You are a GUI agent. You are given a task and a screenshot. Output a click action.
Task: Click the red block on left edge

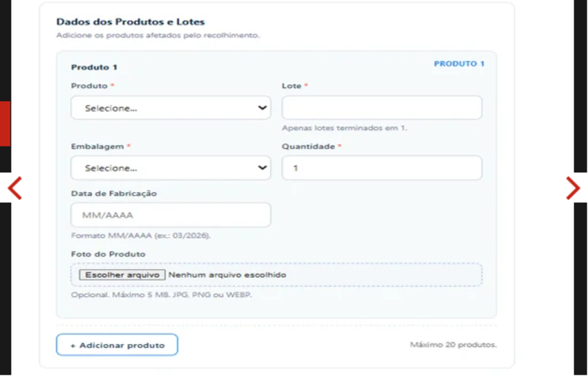pos(5,123)
